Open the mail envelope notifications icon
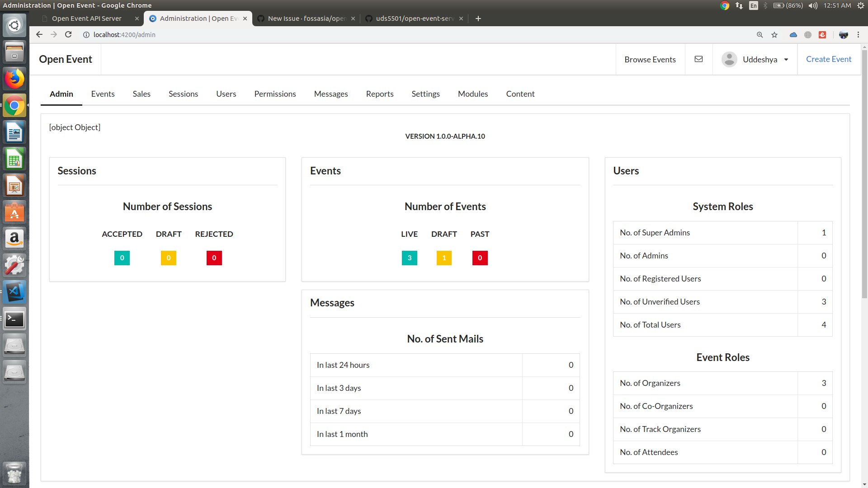The width and height of the screenshot is (868, 488). 698,59
